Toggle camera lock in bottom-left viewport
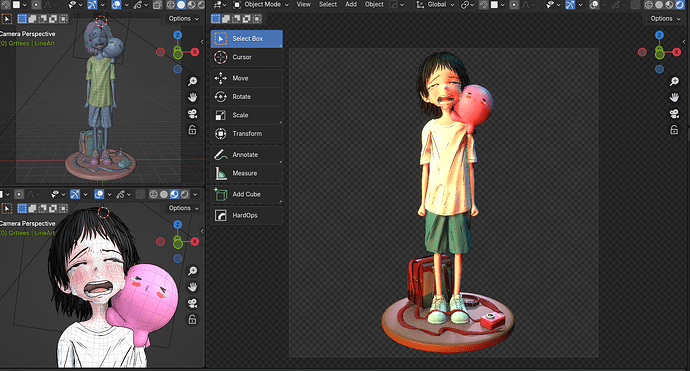690x371 pixels. 192,320
